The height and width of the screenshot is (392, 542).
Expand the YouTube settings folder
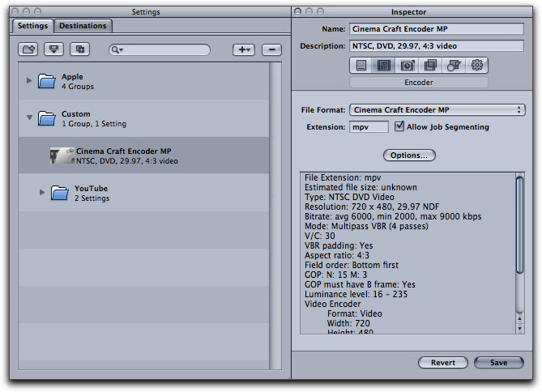pos(42,192)
